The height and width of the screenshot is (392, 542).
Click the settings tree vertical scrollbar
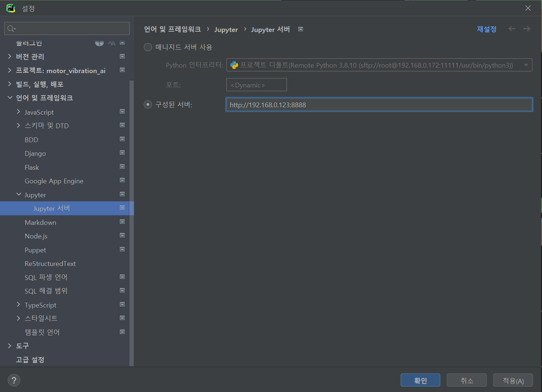tap(132, 223)
